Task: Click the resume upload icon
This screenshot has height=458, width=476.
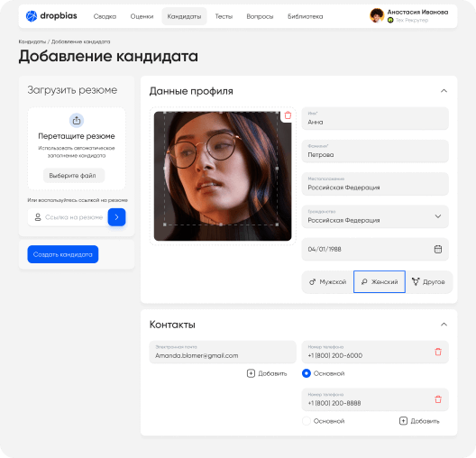Action: click(77, 121)
